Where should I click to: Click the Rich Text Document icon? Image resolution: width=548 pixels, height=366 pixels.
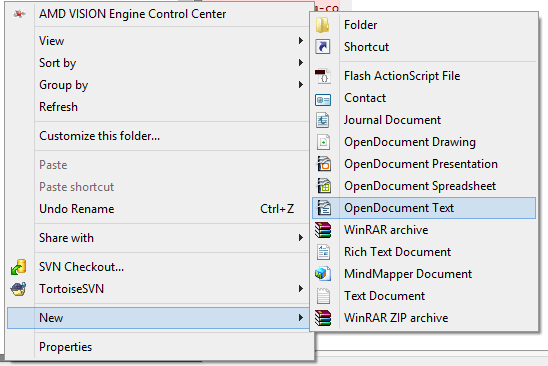tap(323, 252)
